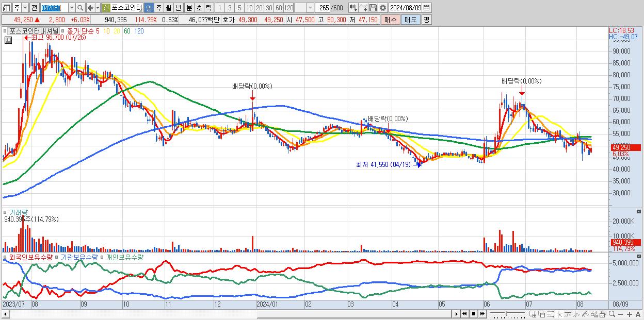Click the add line indicator icon
Screen dimensions: 644x320
click(x=363, y=8)
